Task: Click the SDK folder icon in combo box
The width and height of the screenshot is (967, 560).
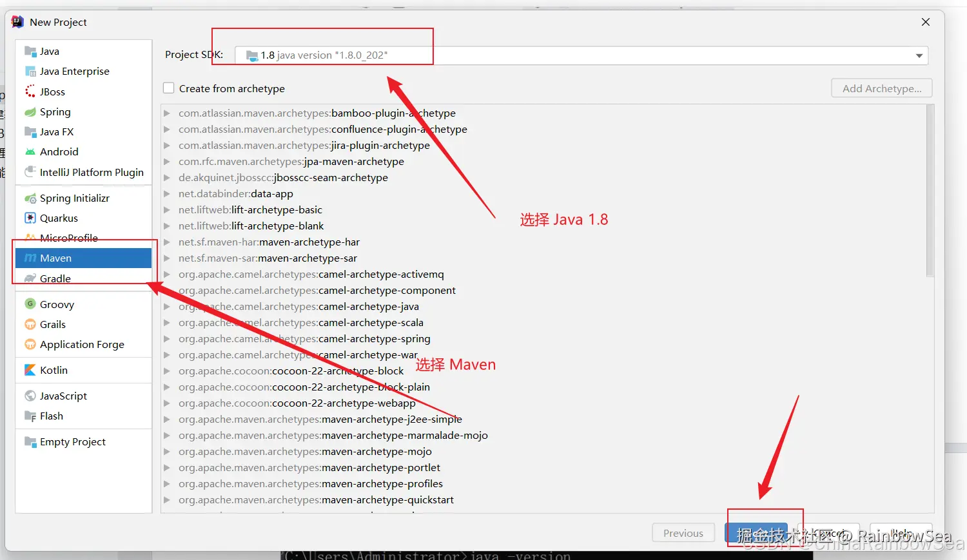Action: (x=252, y=55)
